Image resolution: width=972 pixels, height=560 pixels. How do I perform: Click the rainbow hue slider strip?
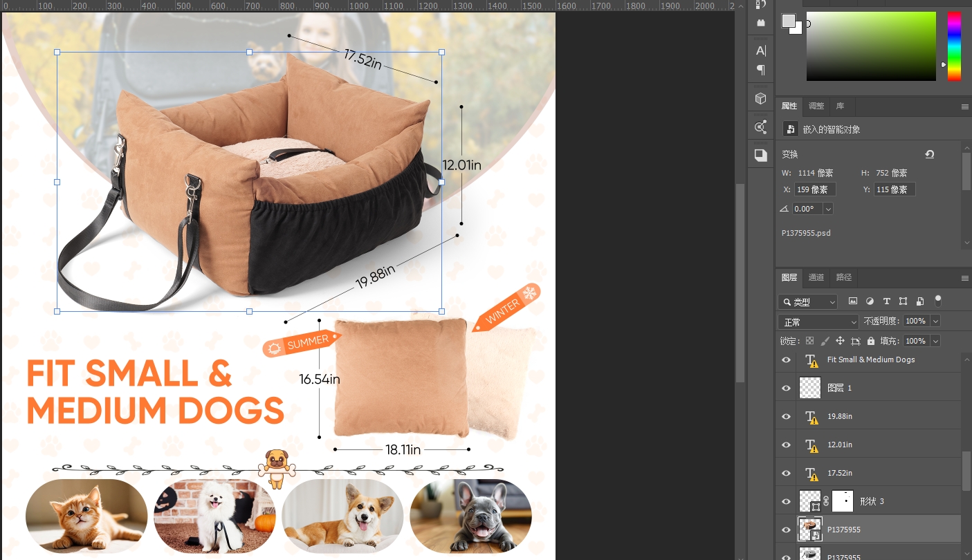954,46
